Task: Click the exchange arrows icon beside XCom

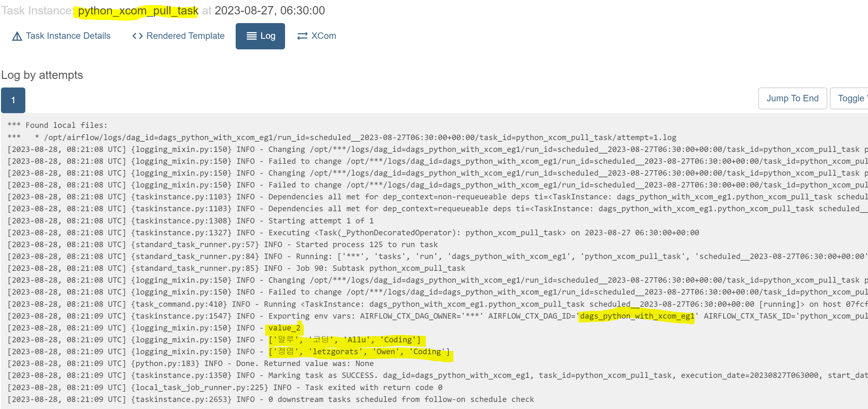Action: [x=302, y=36]
